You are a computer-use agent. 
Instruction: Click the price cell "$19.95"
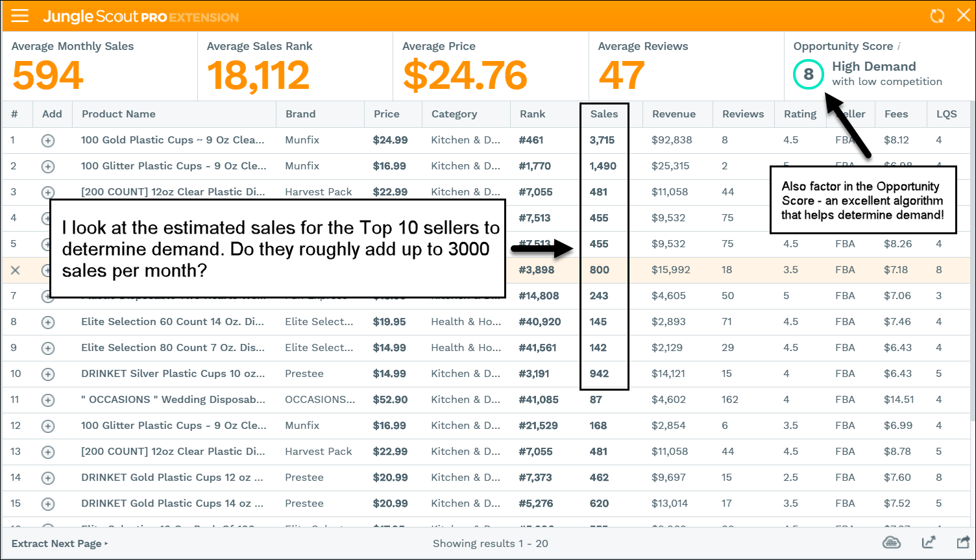389,322
